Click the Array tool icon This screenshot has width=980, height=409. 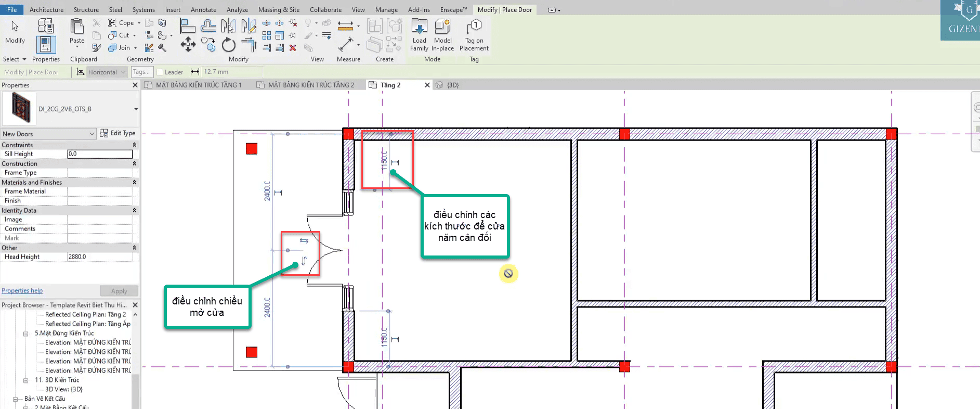[267, 35]
